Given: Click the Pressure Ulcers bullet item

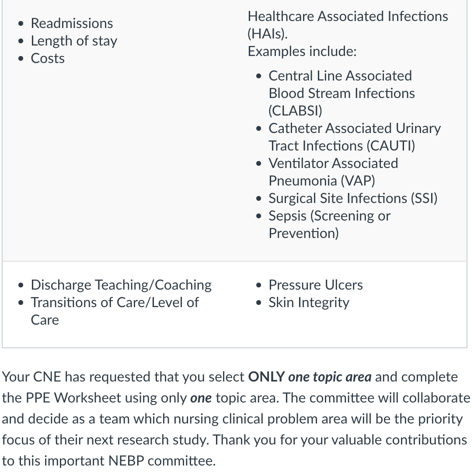Looking at the screenshot, I should point(316,285).
